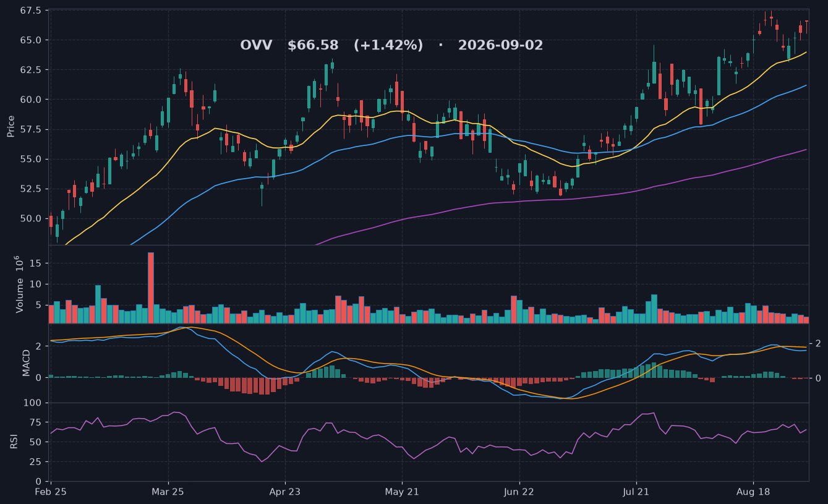Click the 15 volume axis tick
The image size is (828, 504).
(x=36, y=263)
